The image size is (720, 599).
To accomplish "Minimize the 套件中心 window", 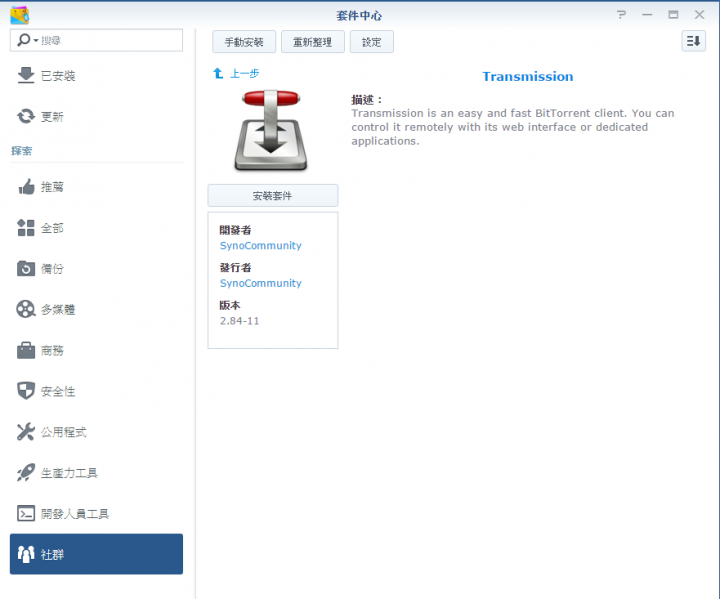I will click(647, 15).
